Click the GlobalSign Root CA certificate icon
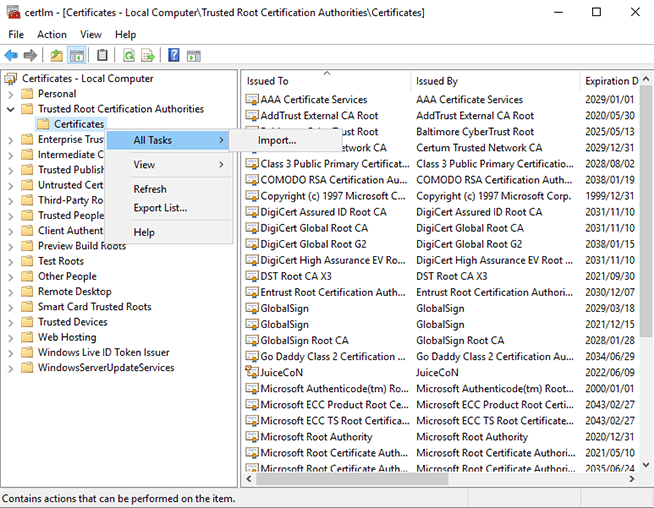Viewport: 654px width, 508px height. pyautogui.click(x=252, y=340)
